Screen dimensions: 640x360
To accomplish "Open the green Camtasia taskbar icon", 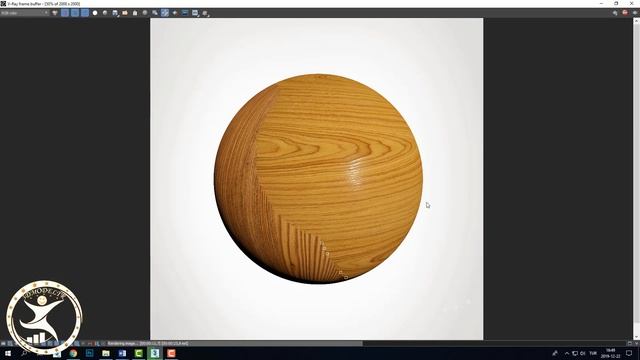I will click(x=138, y=353).
